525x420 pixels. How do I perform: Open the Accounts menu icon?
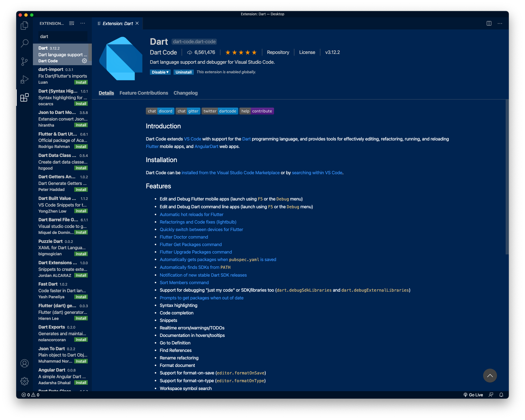(25, 363)
